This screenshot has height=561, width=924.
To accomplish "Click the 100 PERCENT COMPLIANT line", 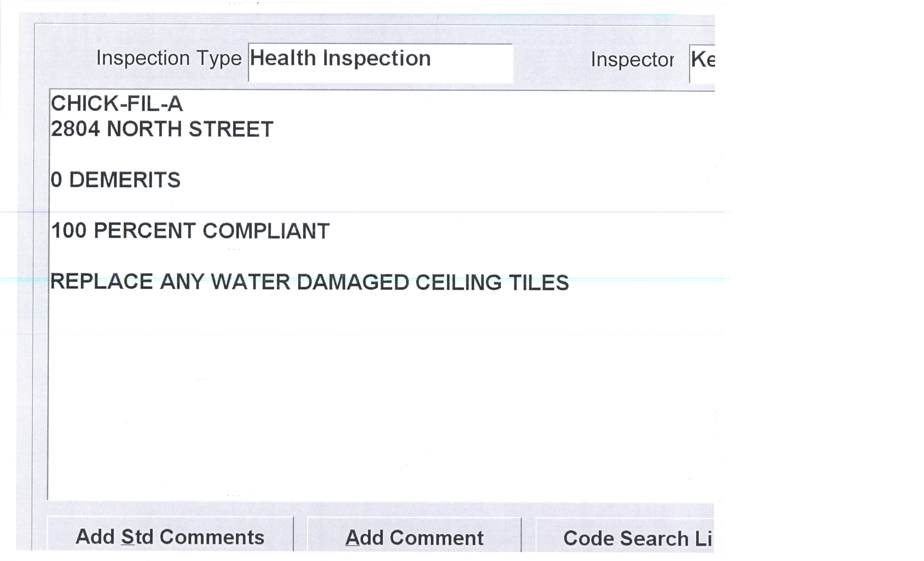I will [190, 231].
